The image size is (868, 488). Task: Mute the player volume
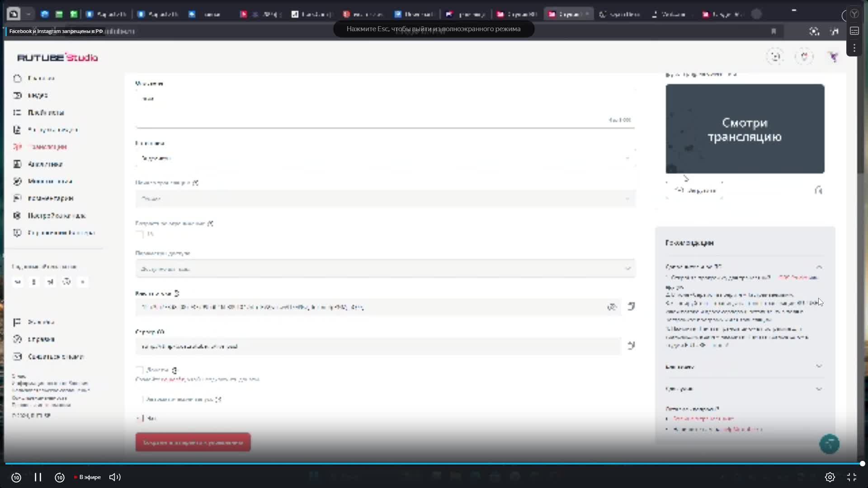pyautogui.click(x=115, y=477)
